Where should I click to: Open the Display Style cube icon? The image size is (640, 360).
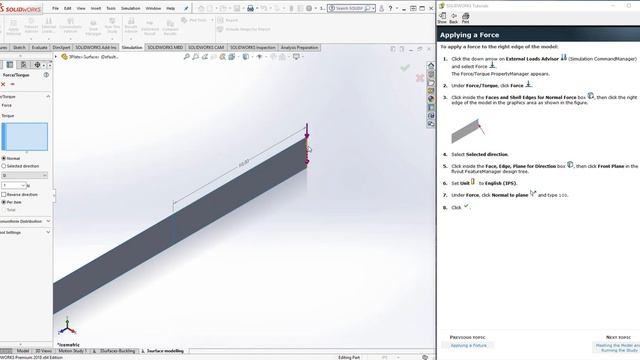pos(246,57)
